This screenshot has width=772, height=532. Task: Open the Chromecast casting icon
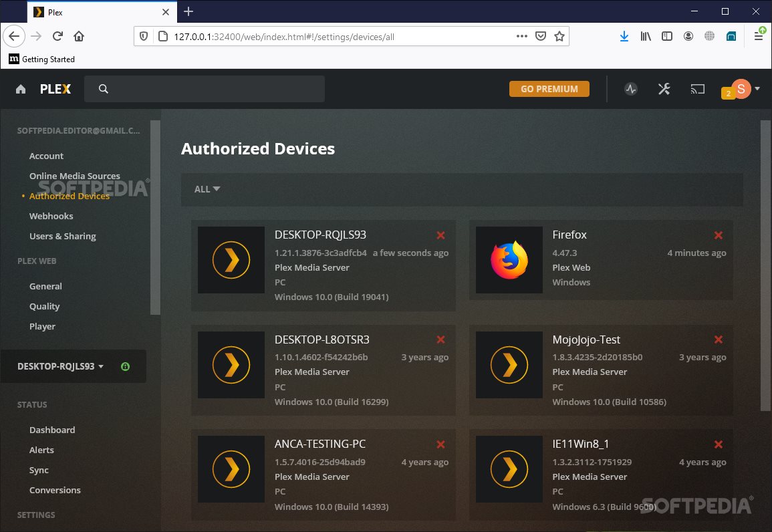(x=697, y=88)
